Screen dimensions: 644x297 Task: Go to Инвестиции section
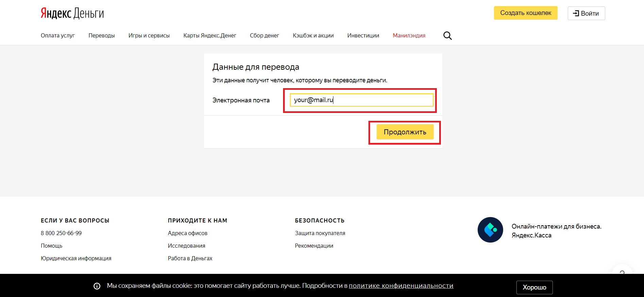363,35
